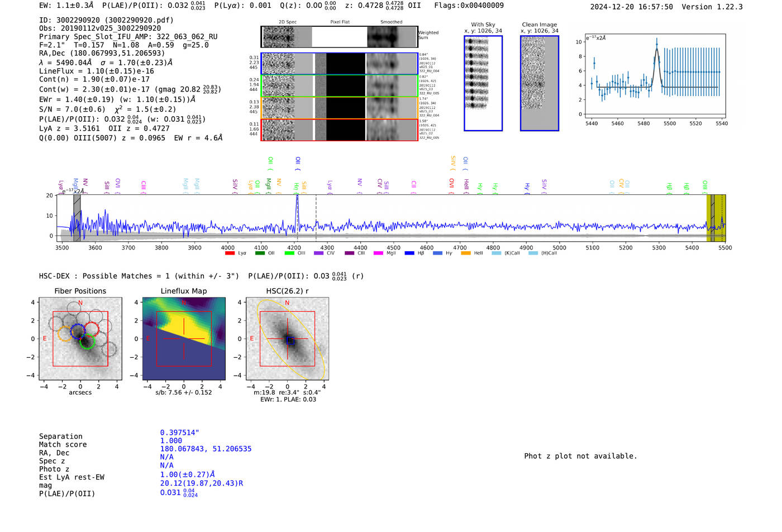Select the lime OIII legend swatch
Viewport: 782px width, 532px height.
[289, 253]
